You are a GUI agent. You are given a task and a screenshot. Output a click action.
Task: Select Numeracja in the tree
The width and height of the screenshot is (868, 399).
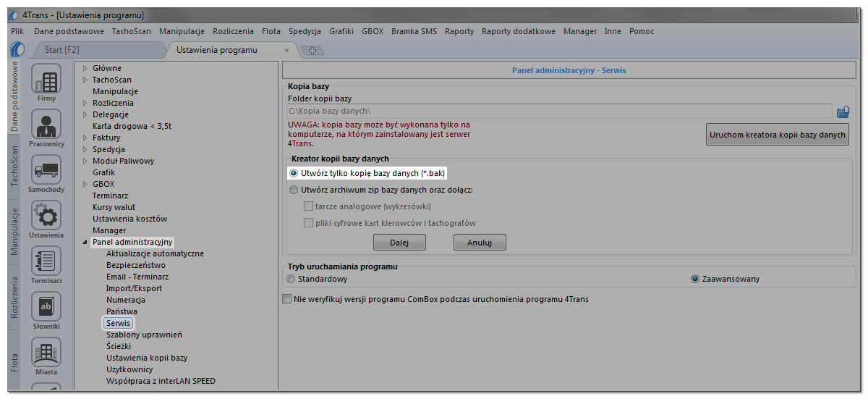pyautogui.click(x=126, y=300)
